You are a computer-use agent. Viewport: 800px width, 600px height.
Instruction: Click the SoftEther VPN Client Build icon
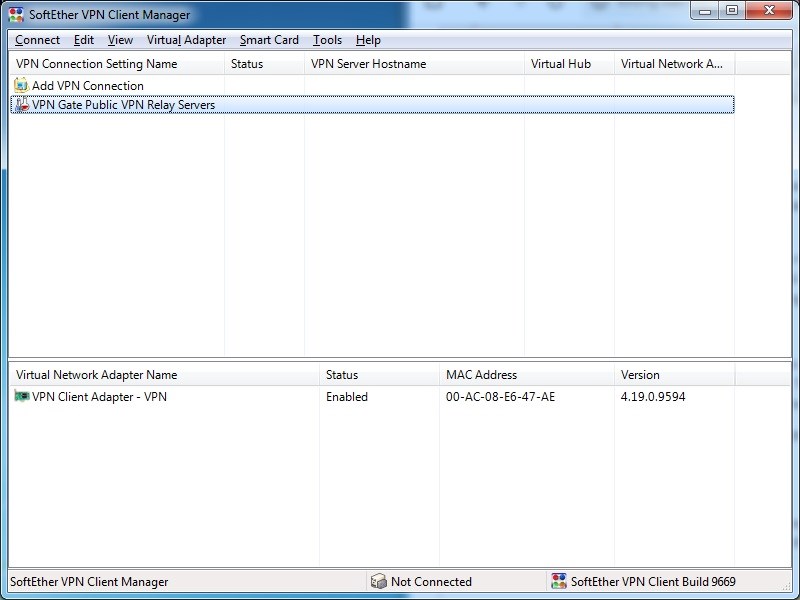(558, 582)
